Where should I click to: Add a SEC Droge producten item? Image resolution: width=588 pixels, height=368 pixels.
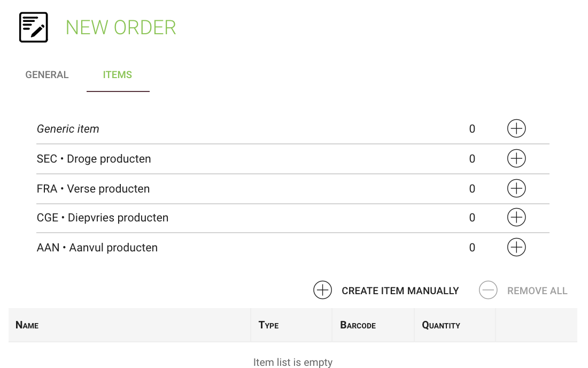pyautogui.click(x=516, y=158)
